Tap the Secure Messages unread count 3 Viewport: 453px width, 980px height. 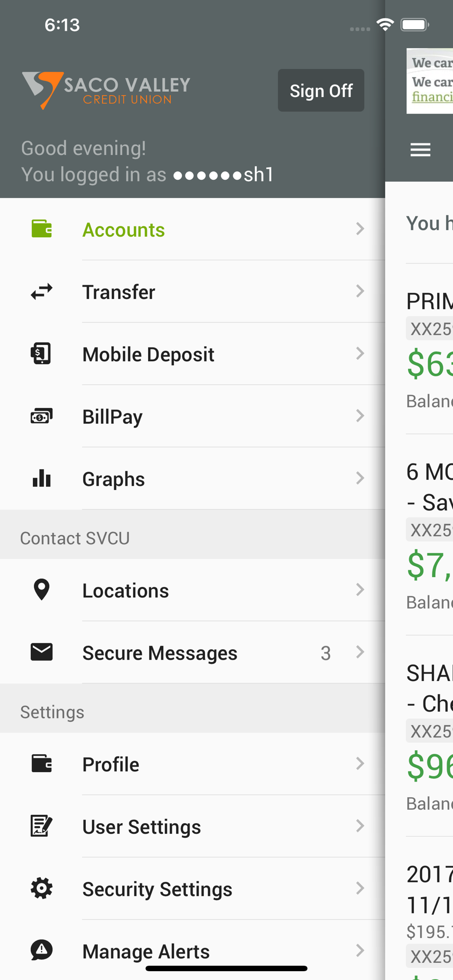pyautogui.click(x=326, y=653)
